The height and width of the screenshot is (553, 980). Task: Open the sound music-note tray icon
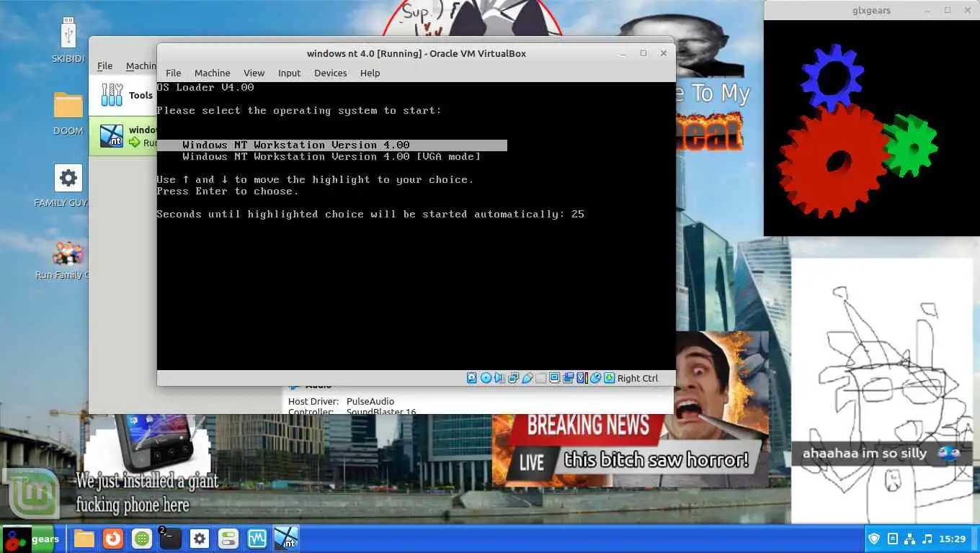coord(927,539)
